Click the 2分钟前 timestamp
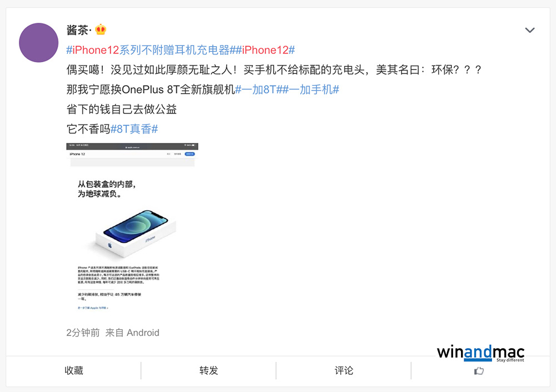Screen dimensions: 556x392 tap(83, 333)
